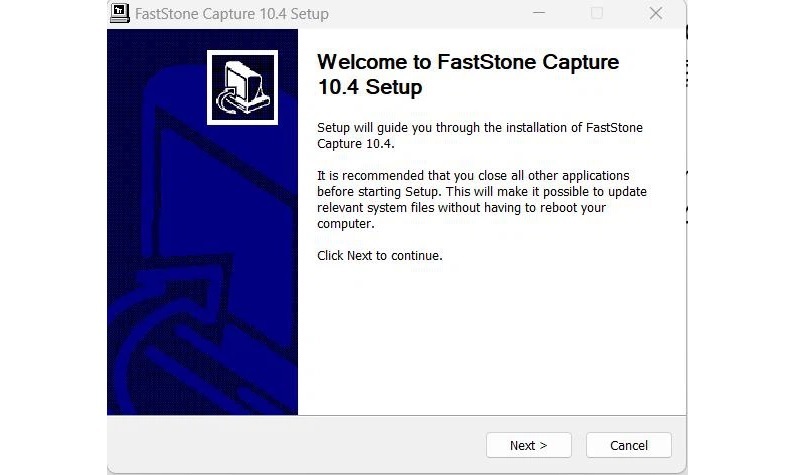The height and width of the screenshot is (475, 800).
Task: Click the footer gap between Next and Cancel
Action: (579, 445)
